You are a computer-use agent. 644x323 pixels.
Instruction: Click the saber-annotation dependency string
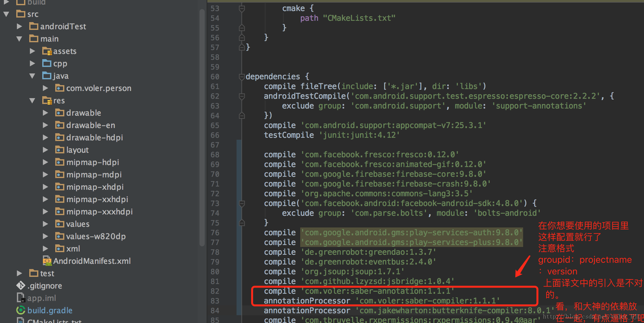tap(378, 291)
